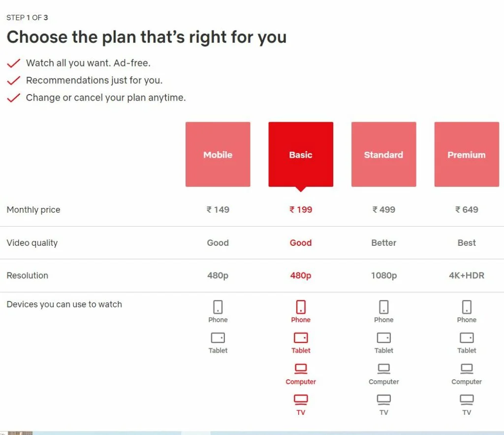504x435 pixels.
Task: Click the Phone icon under Mobile plan
Action: pyautogui.click(x=218, y=307)
